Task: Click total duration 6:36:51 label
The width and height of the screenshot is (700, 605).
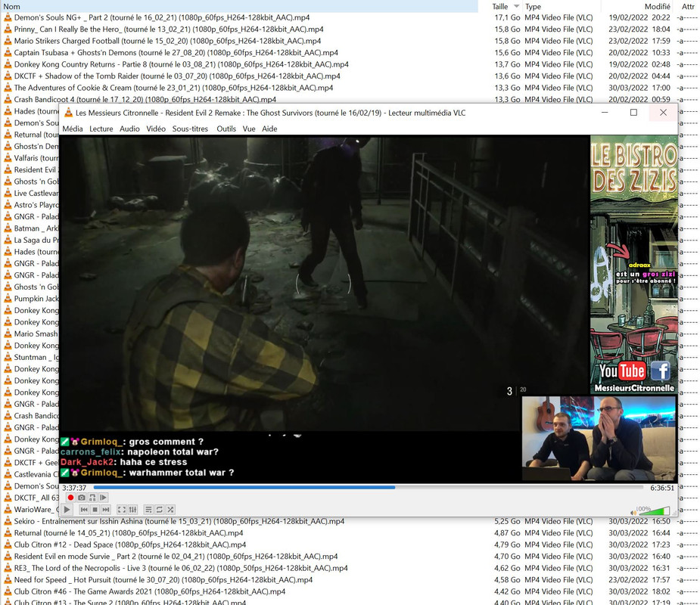Action: (662, 488)
